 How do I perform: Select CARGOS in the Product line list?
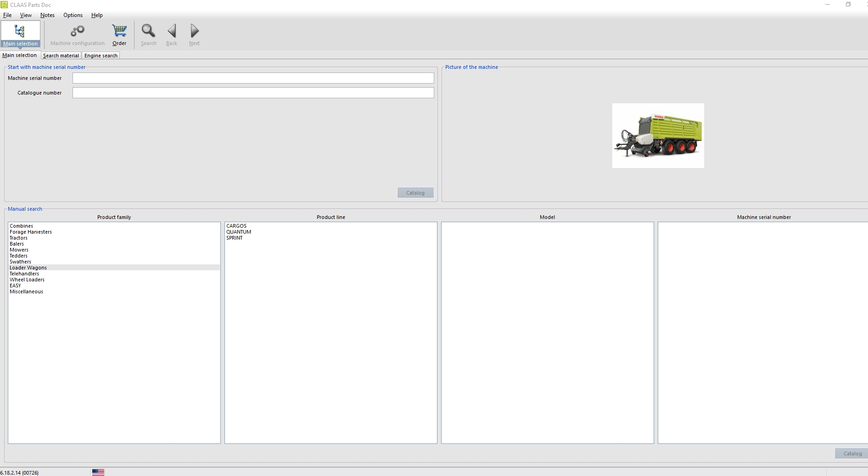(x=236, y=225)
